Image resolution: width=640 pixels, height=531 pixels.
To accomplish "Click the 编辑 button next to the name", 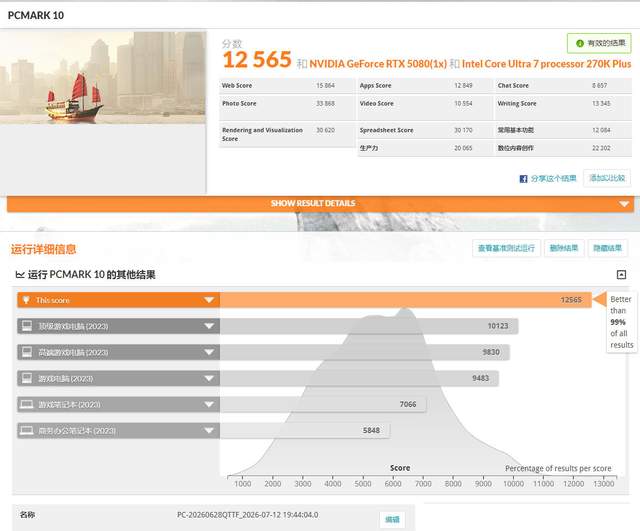I will click(392, 520).
